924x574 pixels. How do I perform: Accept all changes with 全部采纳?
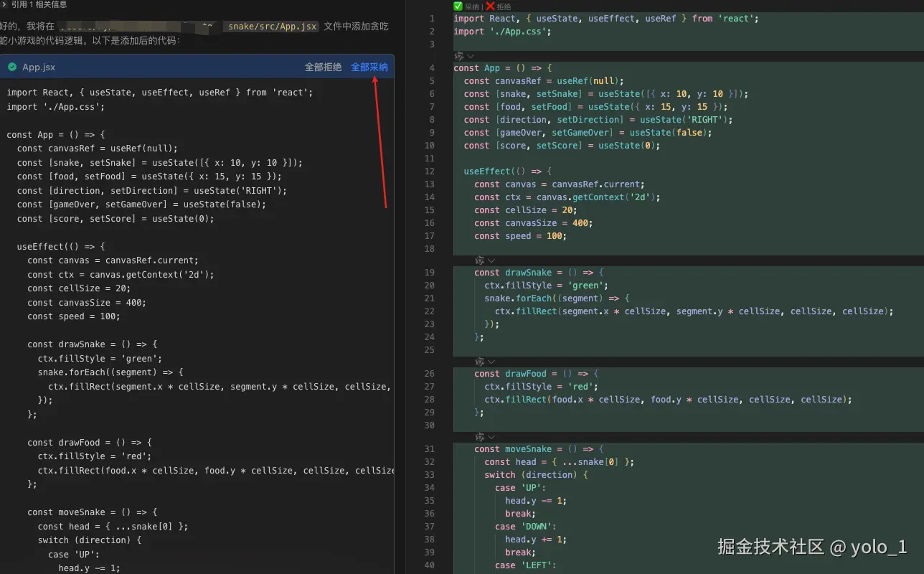pos(369,67)
